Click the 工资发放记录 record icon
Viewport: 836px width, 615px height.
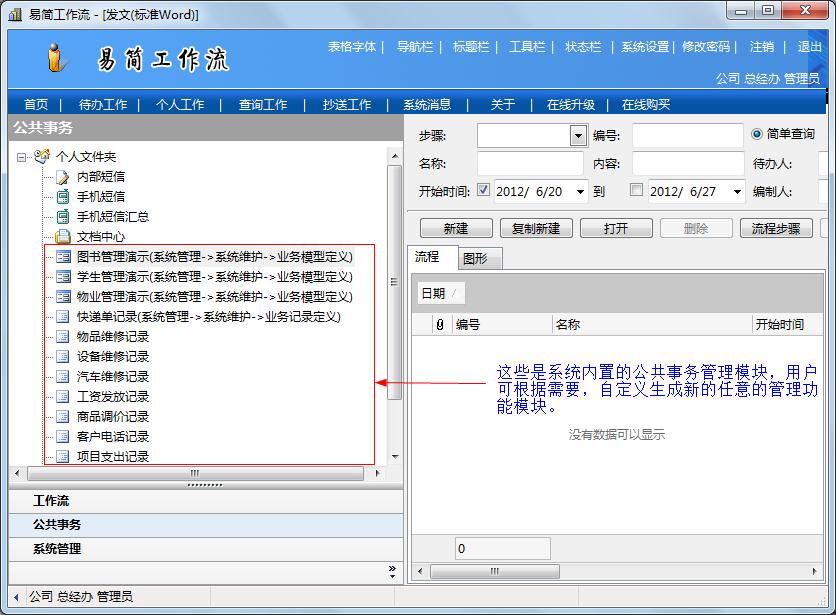62,396
